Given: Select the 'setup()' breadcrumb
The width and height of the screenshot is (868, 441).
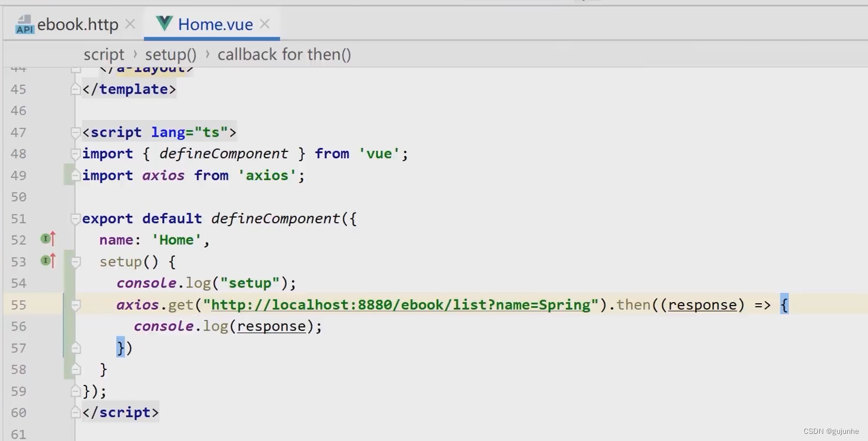Looking at the screenshot, I should point(170,54).
